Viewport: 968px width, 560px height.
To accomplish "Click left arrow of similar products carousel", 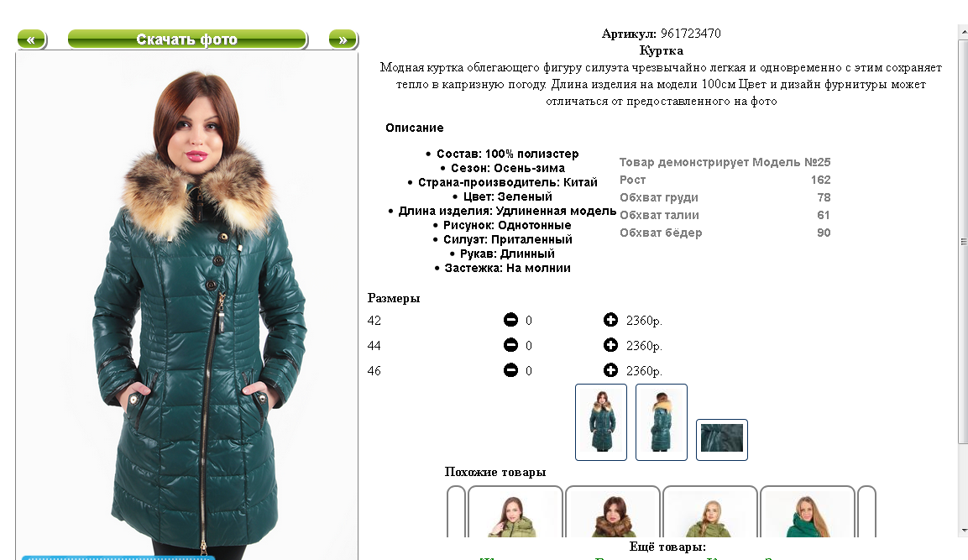I will (x=456, y=512).
